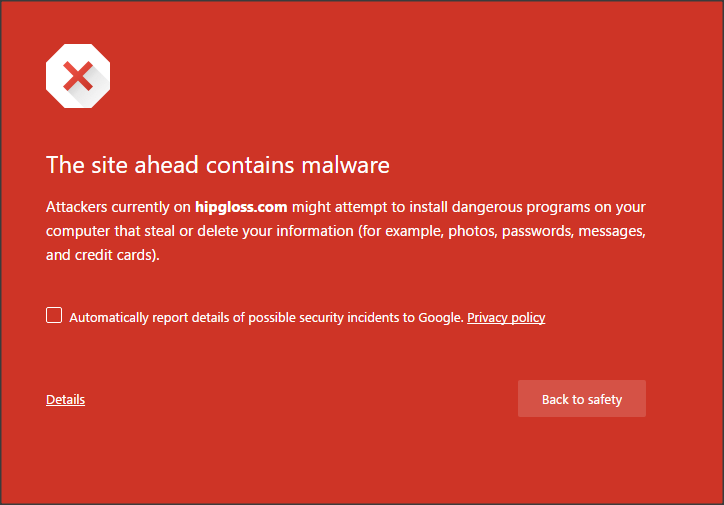The image size is (724, 505).
Task: Click the word 'messages' in the warning text
Action: click(x=612, y=231)
